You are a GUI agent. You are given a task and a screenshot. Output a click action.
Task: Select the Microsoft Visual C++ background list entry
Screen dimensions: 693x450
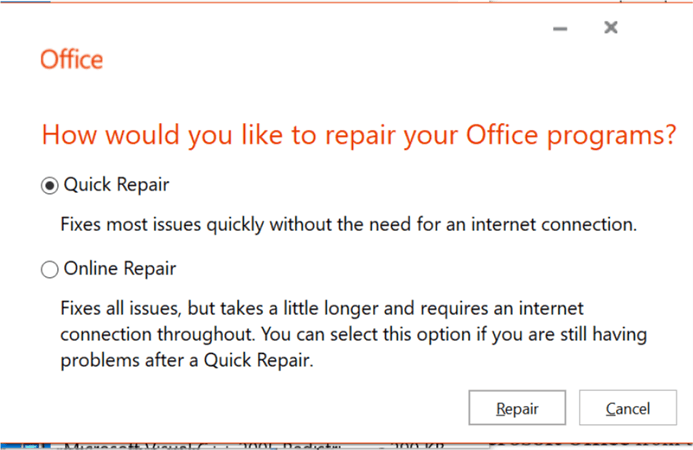(248, 446)
